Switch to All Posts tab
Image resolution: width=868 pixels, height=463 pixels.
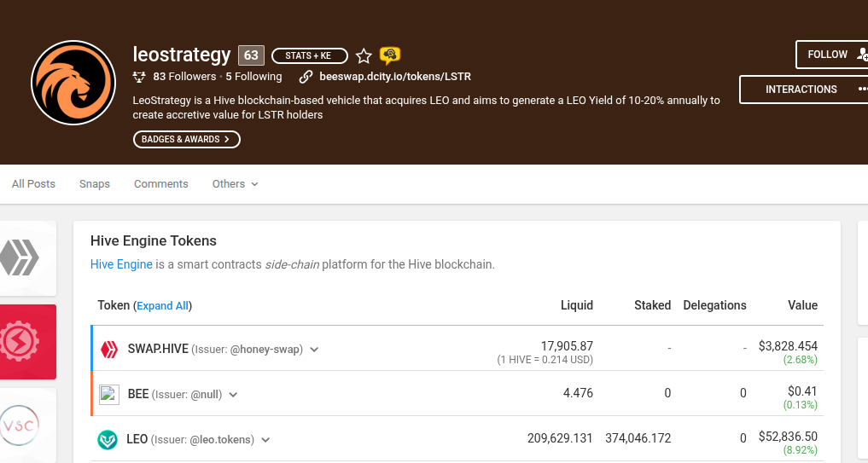[x=34, y=183]
